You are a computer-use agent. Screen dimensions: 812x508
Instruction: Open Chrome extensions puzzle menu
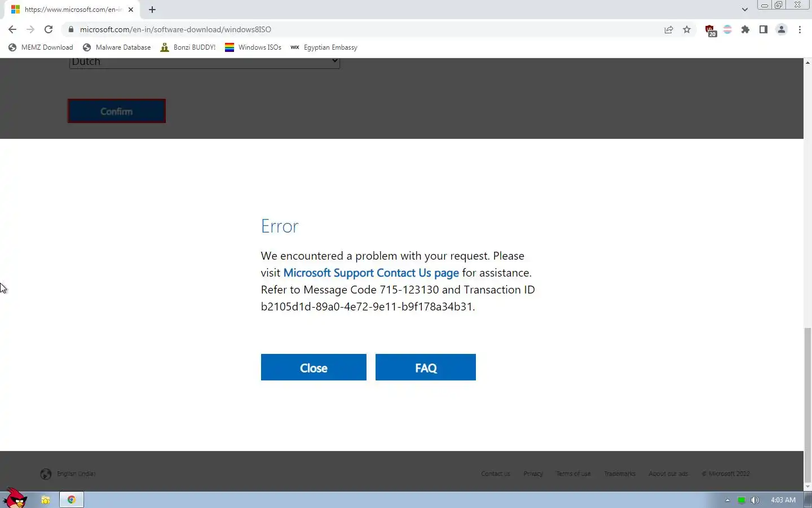pos(745,29)
